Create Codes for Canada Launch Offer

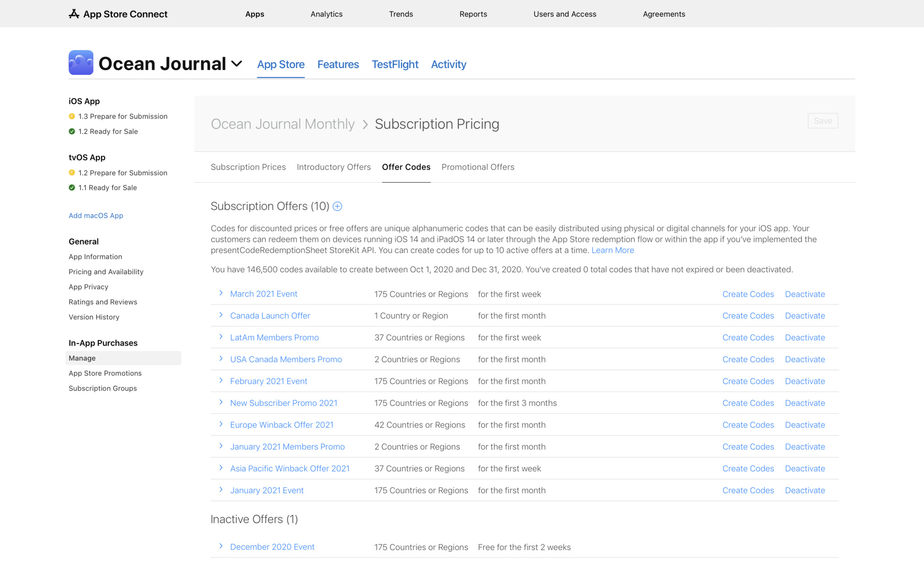[x=748, y=316]
